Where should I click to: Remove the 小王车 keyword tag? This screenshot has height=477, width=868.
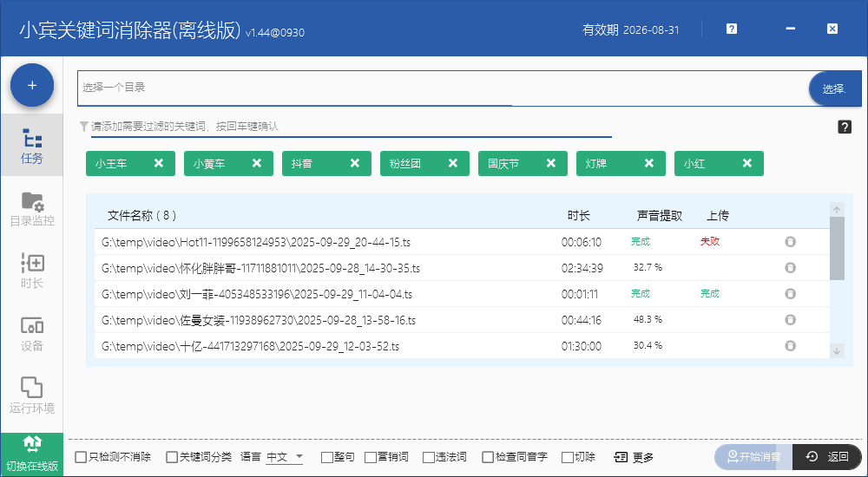tap(158, 163)
